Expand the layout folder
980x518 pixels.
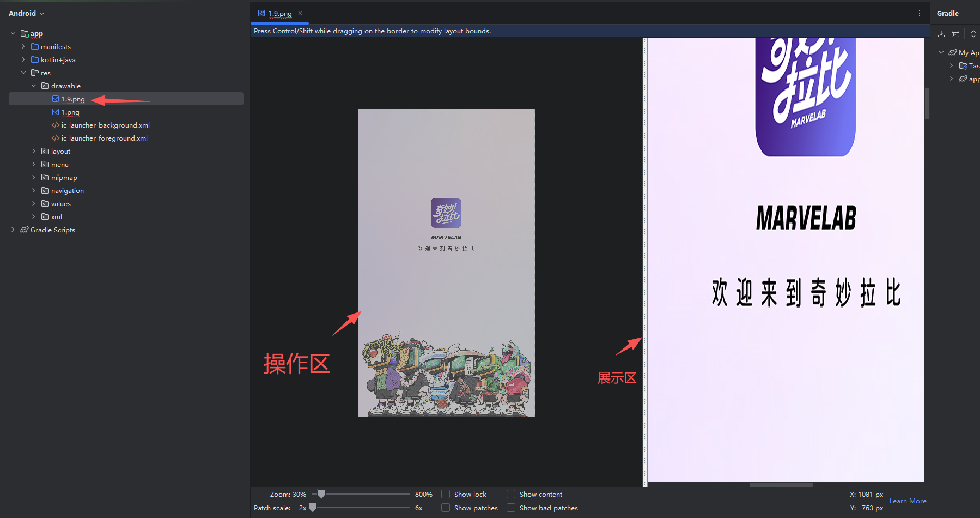click(x=34, y=151)
